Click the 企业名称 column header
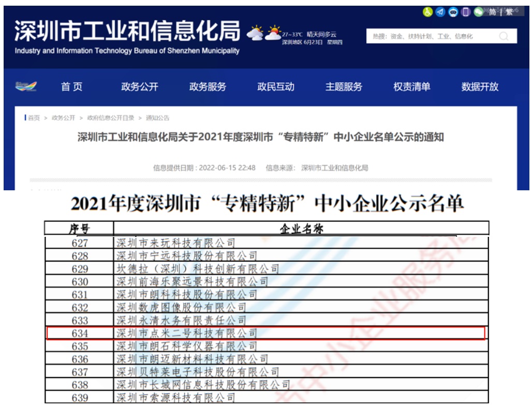 click(x=301, y=229)
